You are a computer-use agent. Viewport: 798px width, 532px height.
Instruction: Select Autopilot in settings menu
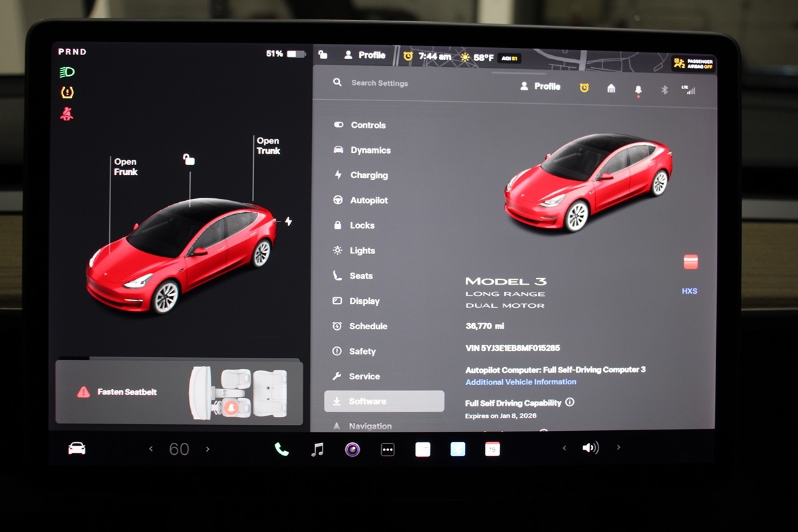coord(368,200)
